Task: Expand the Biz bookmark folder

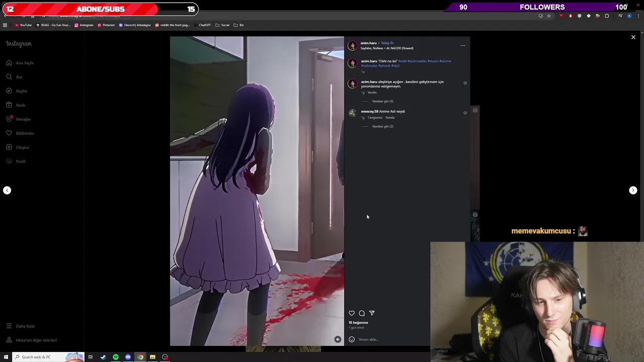Action: [239, 25]
